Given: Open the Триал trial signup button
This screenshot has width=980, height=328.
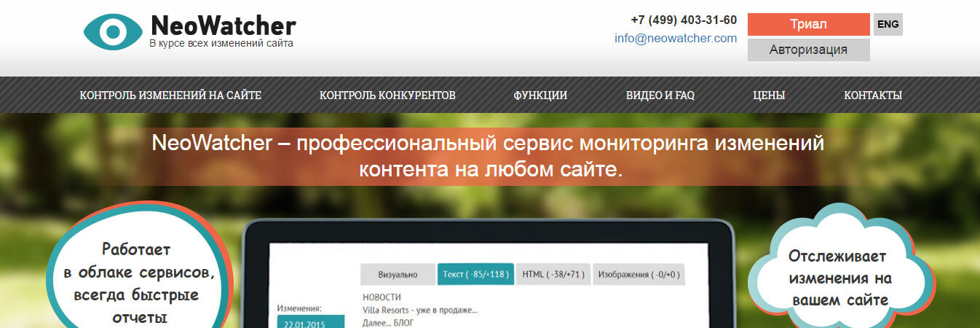Looking at the screenshot, I should tap(808, 24).
